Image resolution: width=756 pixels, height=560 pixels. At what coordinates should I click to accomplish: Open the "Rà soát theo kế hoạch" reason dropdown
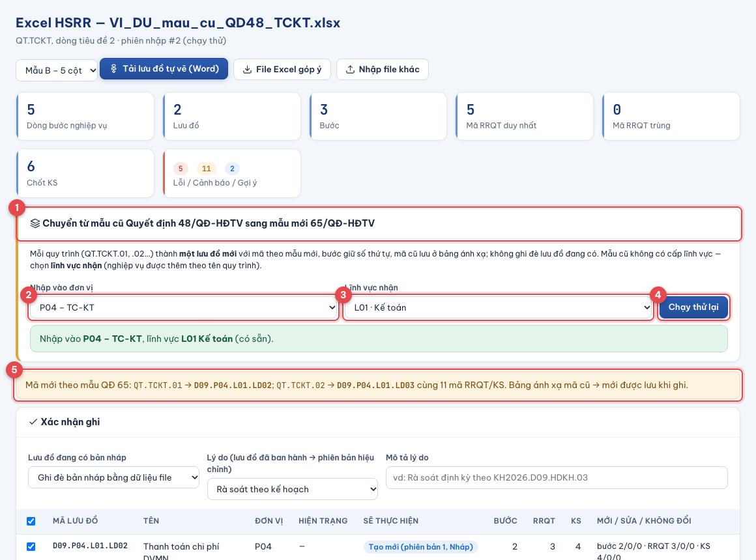(x=293, y=489)
